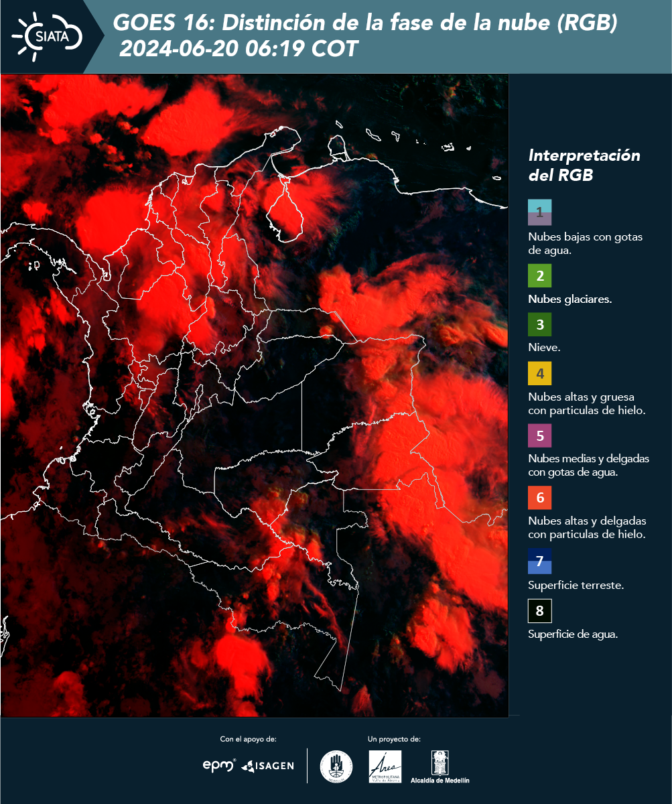Select the blue swatch number 7
Image resolution: width=672 pixels, height=804 pixels.
coord(539,561)
